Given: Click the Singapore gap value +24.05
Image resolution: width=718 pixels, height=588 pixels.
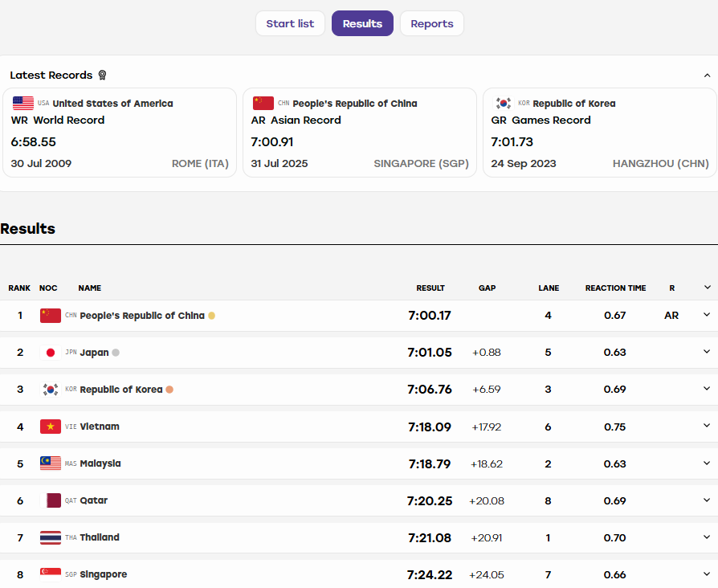Looking at the screenshot, I should [x=487, y=574].
